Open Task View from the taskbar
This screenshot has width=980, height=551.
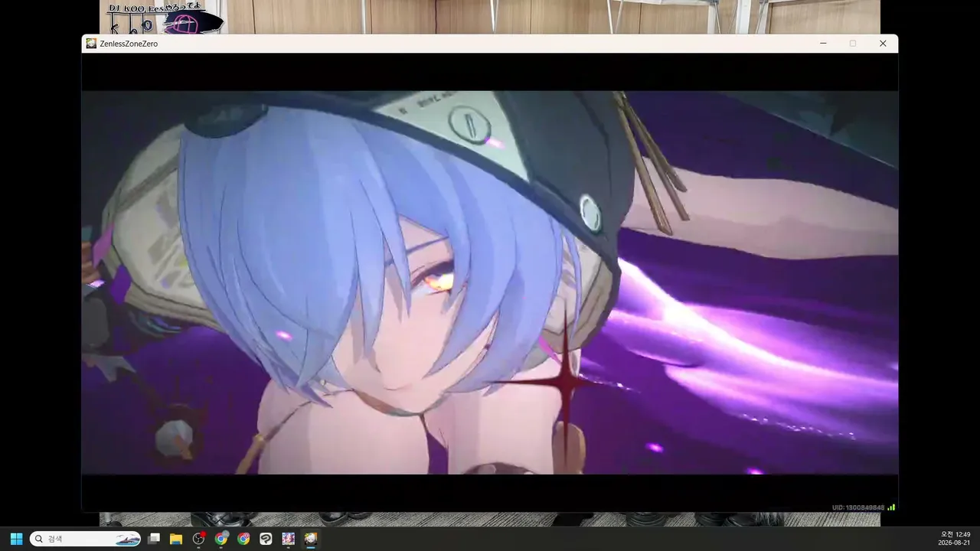click(154, 539)
